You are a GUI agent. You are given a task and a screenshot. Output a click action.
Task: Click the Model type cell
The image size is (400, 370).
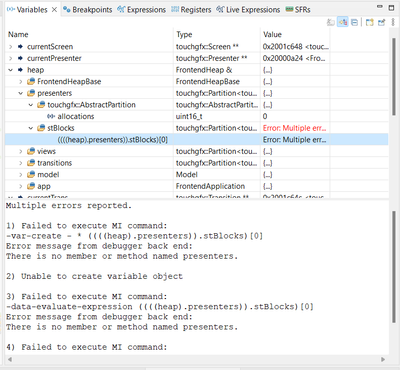(187, 175)
